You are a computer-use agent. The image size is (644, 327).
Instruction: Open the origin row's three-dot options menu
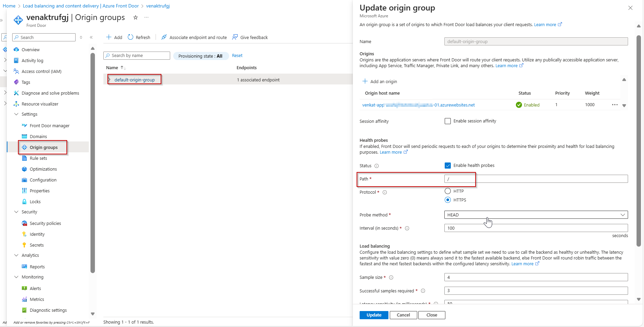click(x=615, y=105)
